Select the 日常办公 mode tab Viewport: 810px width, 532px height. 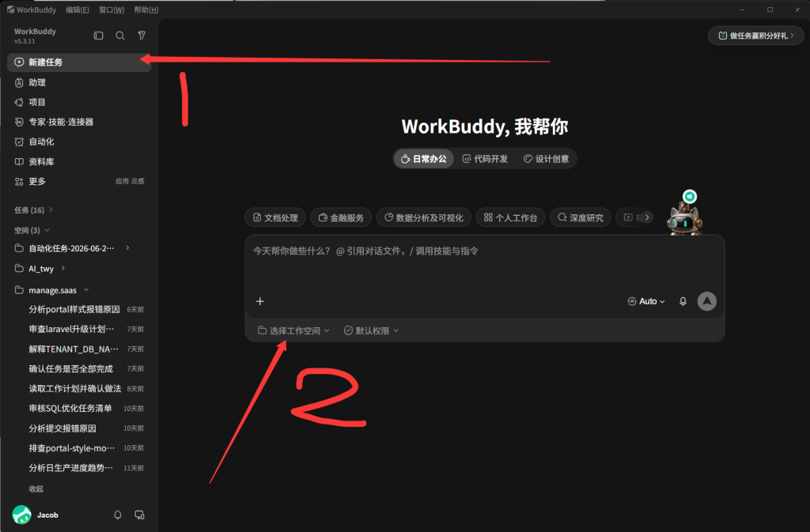(x=424, y=159)
